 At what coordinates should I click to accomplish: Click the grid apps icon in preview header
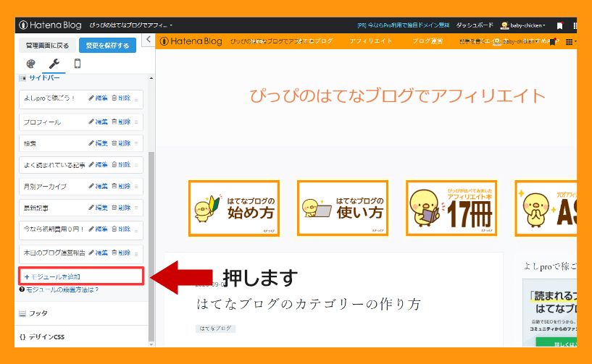click(570, 42)
